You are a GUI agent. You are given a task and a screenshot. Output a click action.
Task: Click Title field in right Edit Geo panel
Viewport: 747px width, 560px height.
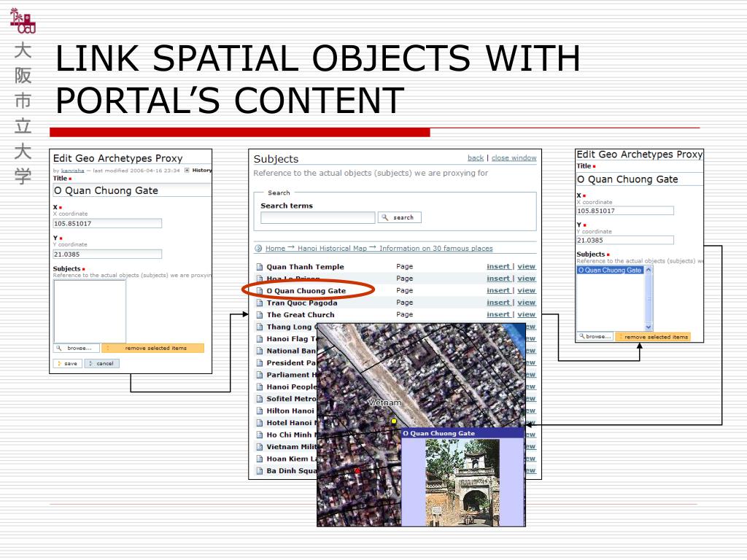639,179
